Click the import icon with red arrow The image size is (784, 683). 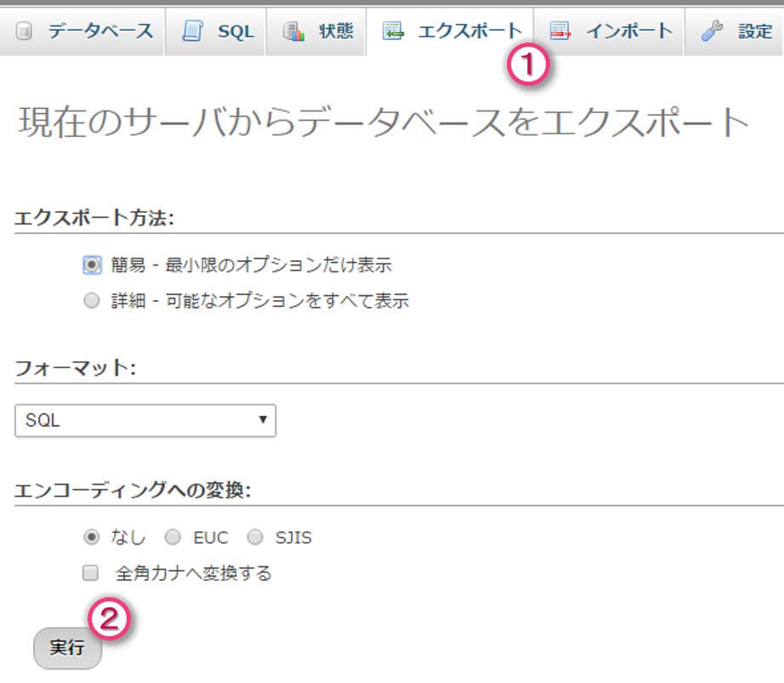[x=560, y=31]
